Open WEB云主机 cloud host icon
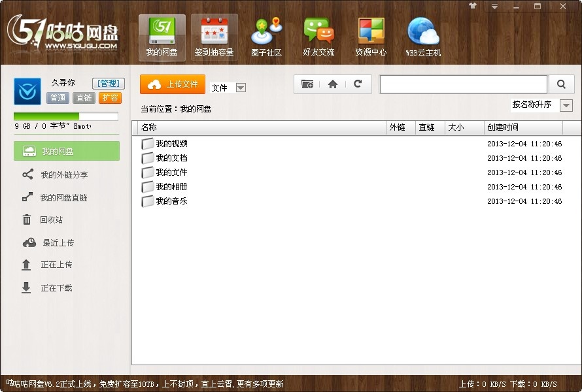Screen dimensions: 582x392 (x=423, y=37)
